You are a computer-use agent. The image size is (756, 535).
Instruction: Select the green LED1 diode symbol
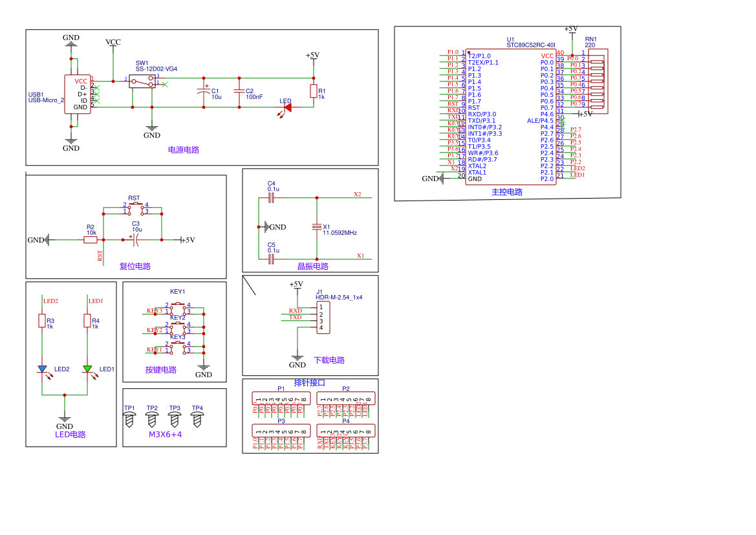(x=87, y=369)
